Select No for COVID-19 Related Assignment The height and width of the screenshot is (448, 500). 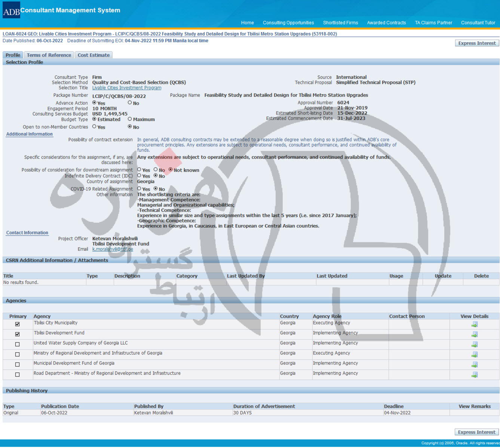point(156,189)
